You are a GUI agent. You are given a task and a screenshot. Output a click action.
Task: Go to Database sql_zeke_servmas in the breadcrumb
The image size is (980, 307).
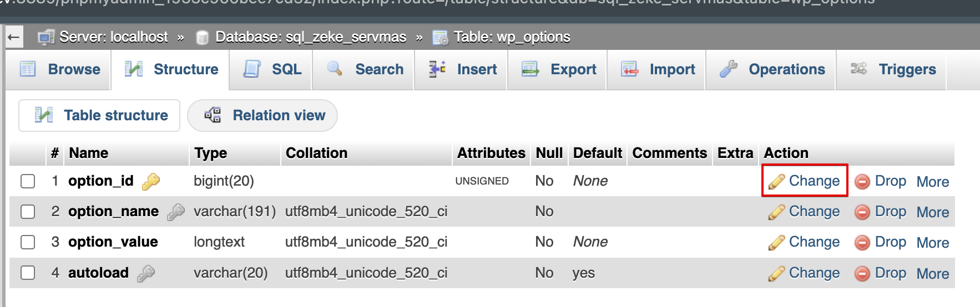click(x=310, y=37)
